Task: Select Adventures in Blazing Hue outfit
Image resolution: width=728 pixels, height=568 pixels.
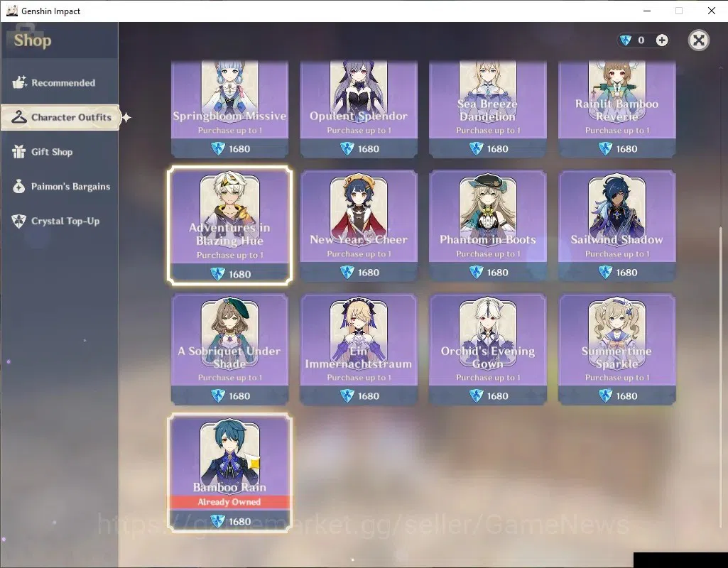Action: [x=230, y=225]
